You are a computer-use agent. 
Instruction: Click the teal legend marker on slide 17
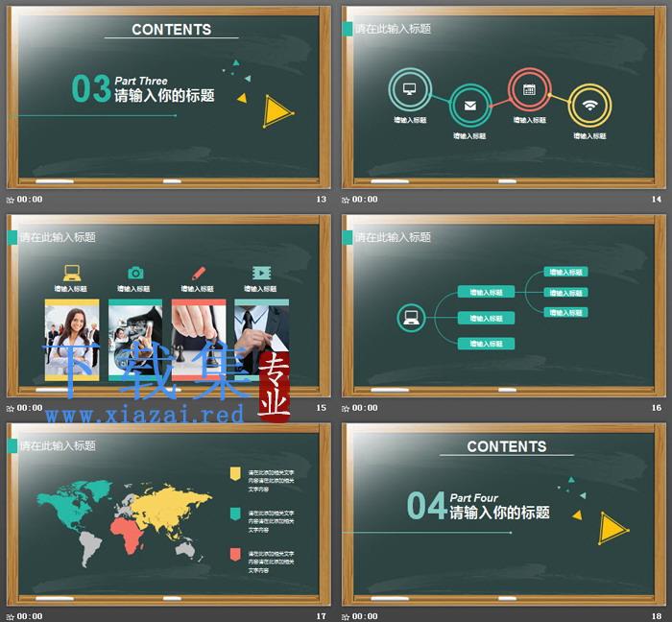point(235,514)
